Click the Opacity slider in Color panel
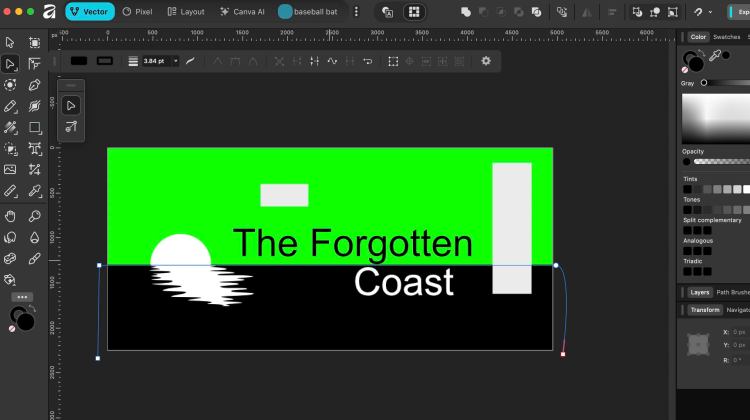750x420 pixels. pos(720,161)
